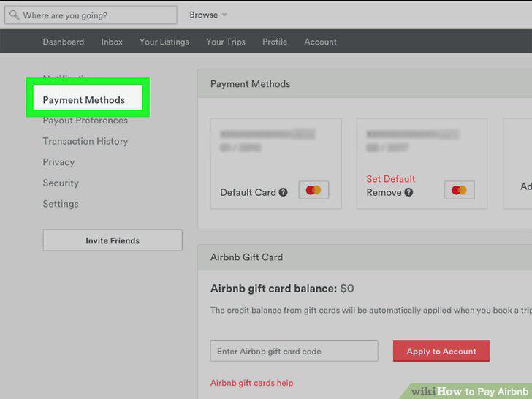Open Settings in the sidebar
The image size is (532, 399).
coord(61,204)
